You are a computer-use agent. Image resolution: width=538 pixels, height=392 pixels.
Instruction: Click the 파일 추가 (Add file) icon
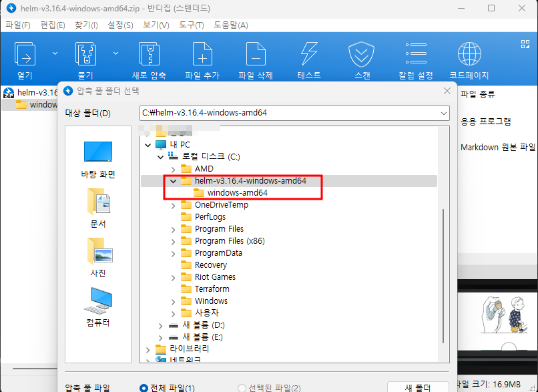[202, 54]
